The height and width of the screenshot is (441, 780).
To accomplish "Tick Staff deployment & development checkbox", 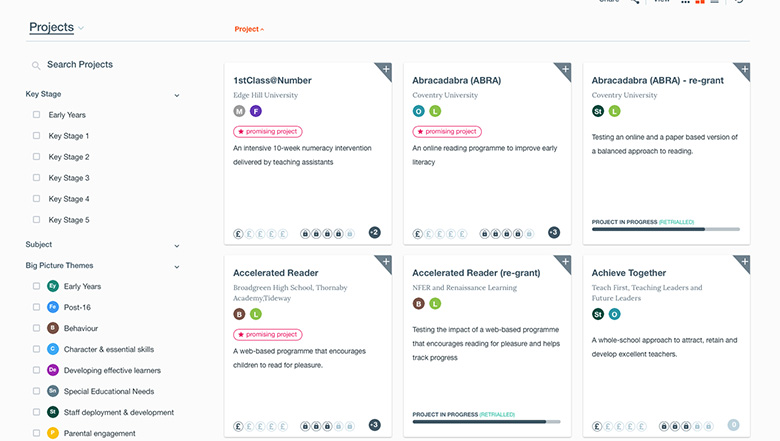I will click(x=36, y=412).
